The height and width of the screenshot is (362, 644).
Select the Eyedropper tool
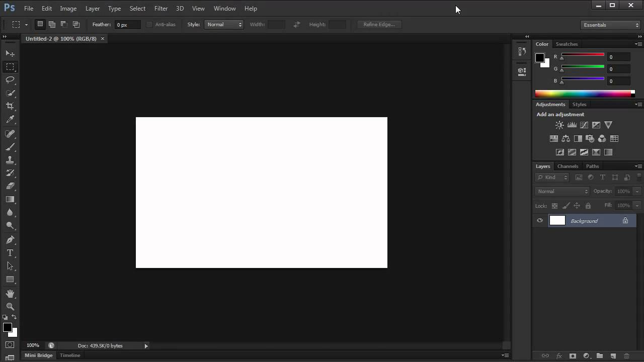pos(10,120)
